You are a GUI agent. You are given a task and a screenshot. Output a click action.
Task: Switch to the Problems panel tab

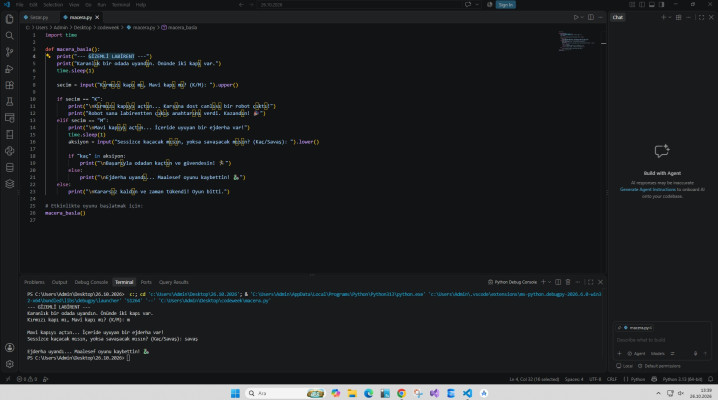tap(34, 282)
